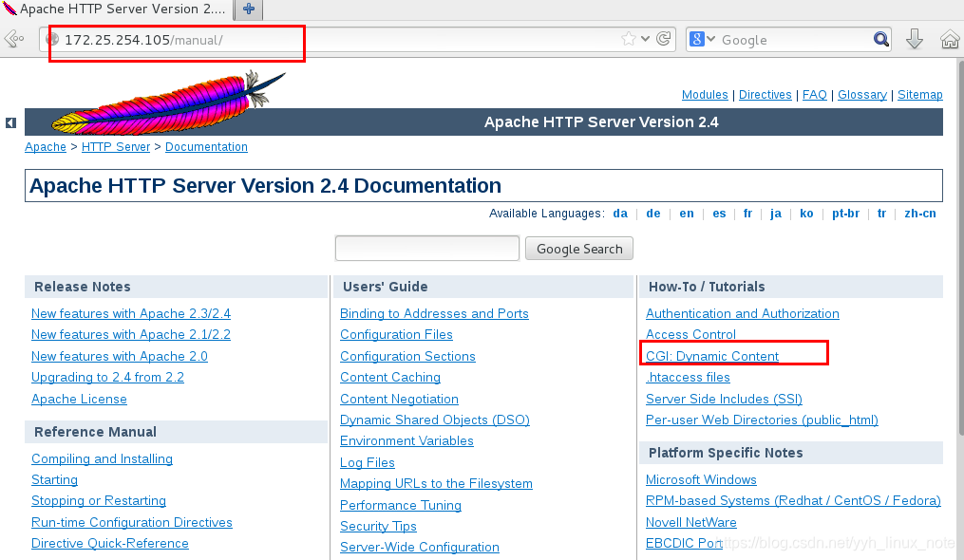This screenshot has width=964, height=560.
Task: Open the Glossary link
Action: tap(862, 95)
